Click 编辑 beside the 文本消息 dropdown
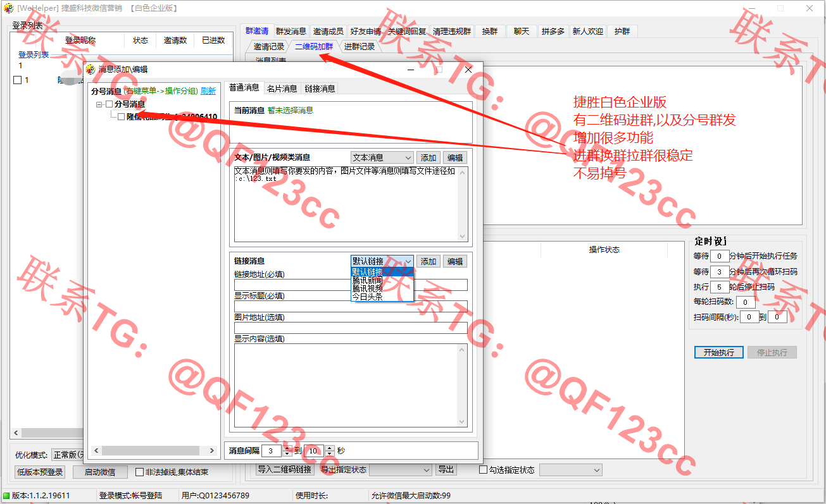The height and width of the screenshot is (504, 826). pyautogui.click(x=455, y=158)
